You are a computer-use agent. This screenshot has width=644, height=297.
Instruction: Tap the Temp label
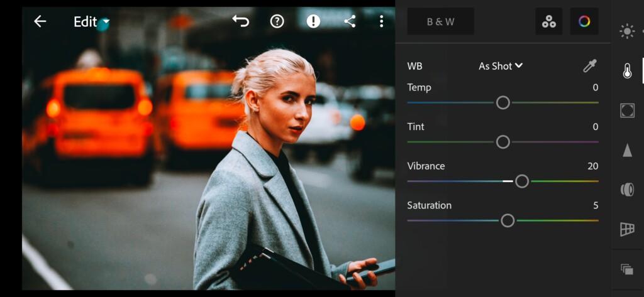click(419, 87)
